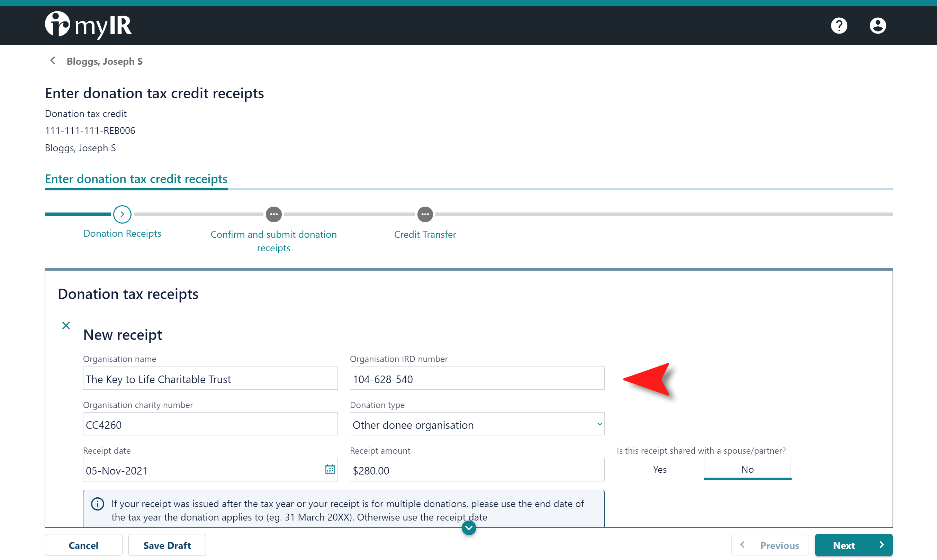The image size is (937, 560).
Task: Click the Next button
Action: (854, 545)
